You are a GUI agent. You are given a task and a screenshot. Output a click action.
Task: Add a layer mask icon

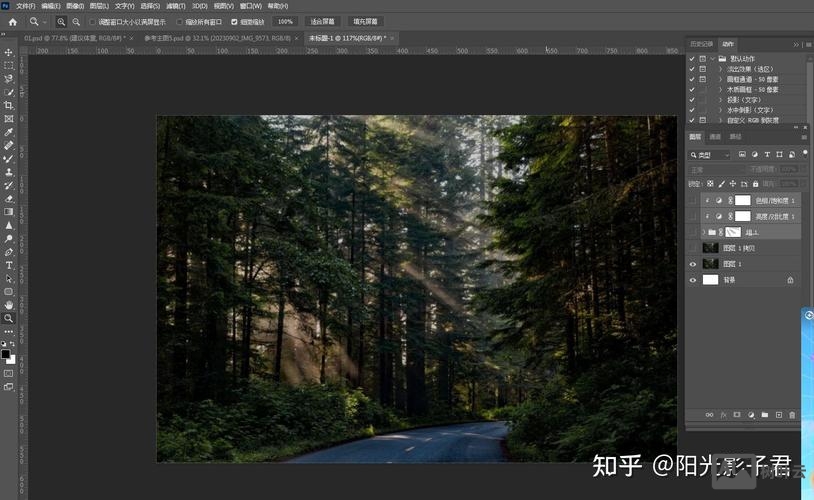coord(737,415)
